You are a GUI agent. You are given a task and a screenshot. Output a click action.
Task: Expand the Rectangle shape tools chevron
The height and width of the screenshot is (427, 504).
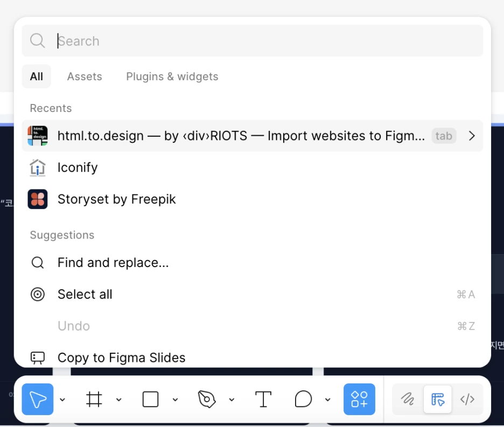tap(175, 400)
